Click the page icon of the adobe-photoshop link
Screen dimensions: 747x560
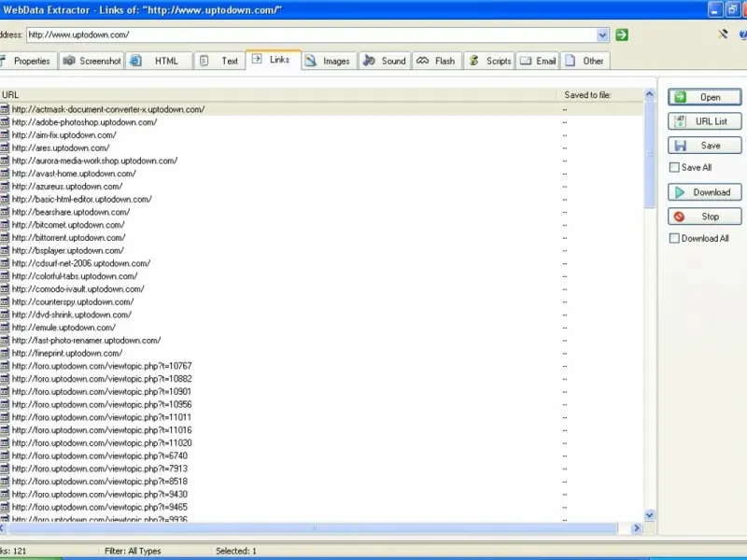tap(5, 122)
